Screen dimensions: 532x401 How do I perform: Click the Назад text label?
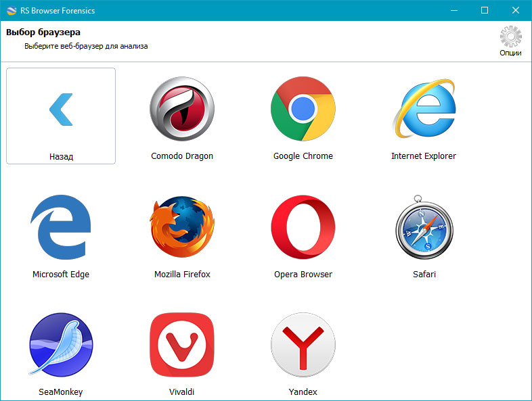[61, 157]
